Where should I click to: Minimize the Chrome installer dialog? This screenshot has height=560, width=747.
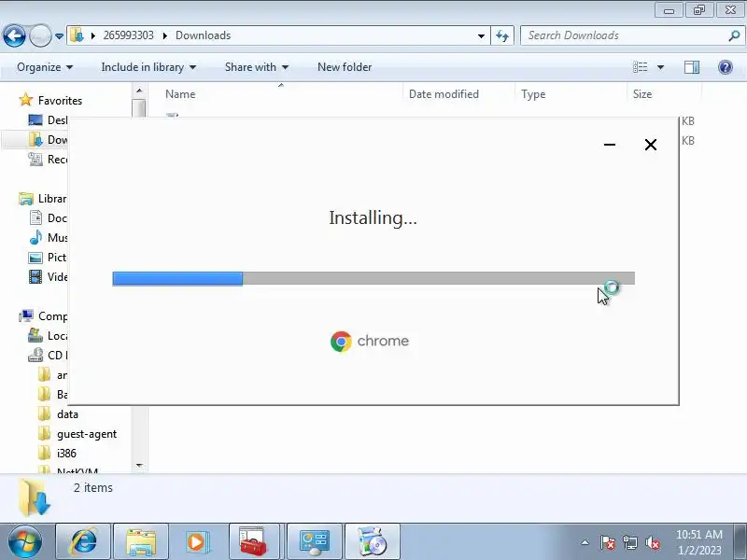pos(610,145)
